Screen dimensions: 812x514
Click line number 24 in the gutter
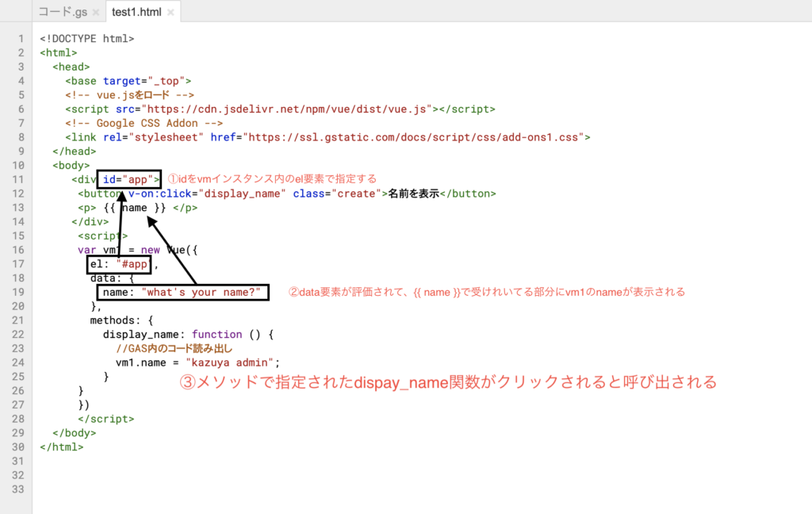pyautogui.click(x=18, y=362)
